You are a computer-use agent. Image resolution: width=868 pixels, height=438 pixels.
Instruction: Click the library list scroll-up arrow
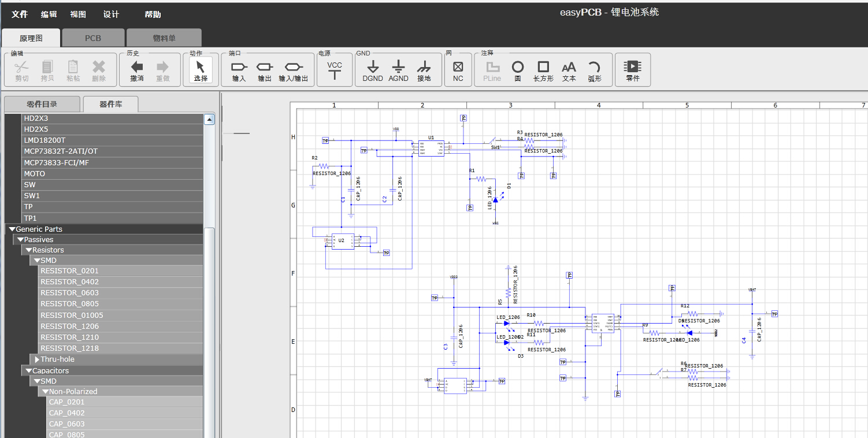point(210,119)
